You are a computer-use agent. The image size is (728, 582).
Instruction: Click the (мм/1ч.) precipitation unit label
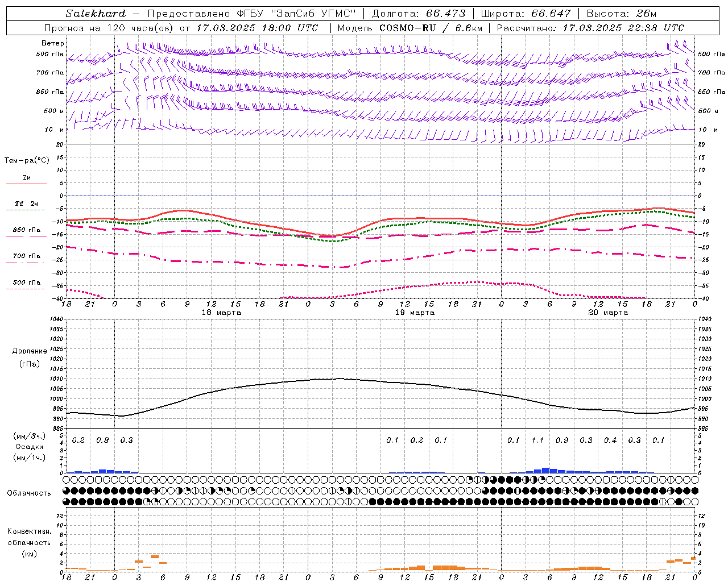tap(29, 458)
